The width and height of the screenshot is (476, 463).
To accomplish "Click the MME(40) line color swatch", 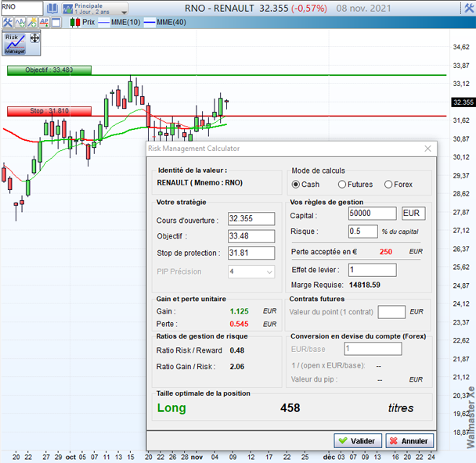I will tap(150, 23).
